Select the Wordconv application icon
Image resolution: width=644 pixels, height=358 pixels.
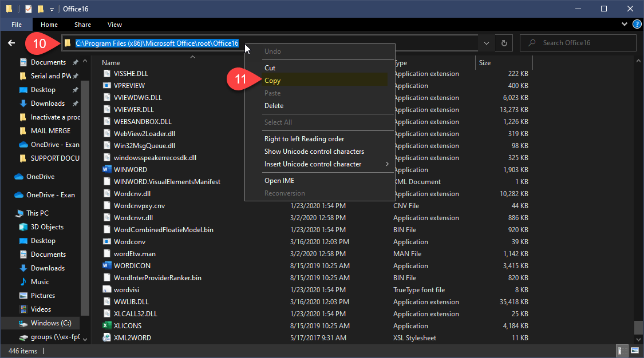[107, 241]
